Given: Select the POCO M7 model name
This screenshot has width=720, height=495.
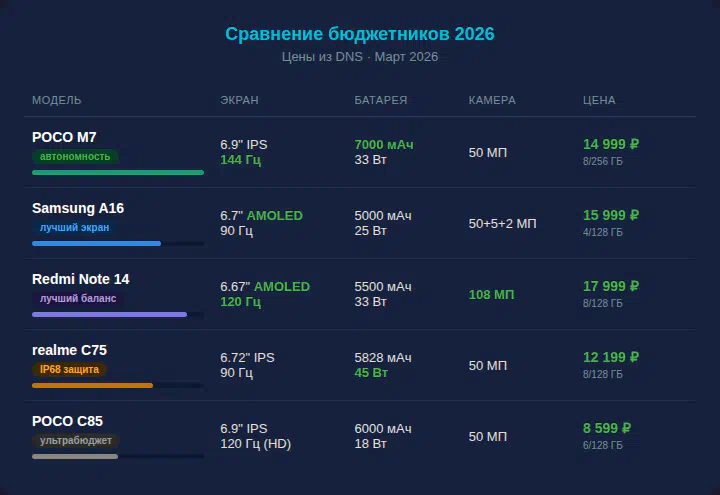Looking at the screenshot, I should pyautogui.click(x=64, y=137).
